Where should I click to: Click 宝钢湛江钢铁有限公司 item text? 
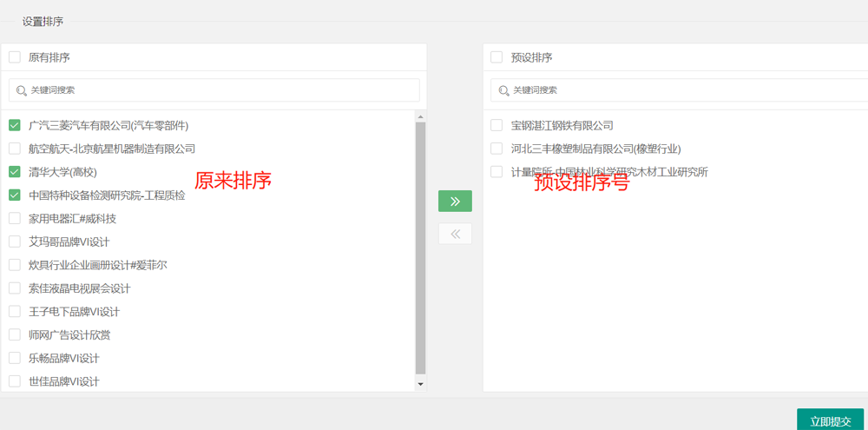click(x=562, y=126)
